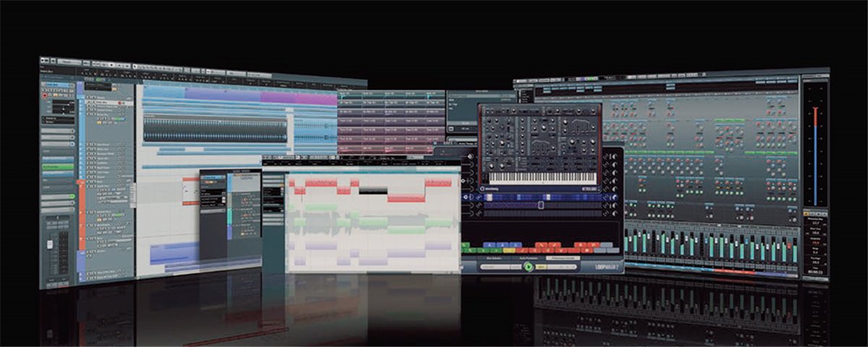This screenshot has height=347, width=868.
Task: Select the black highlighted note segment in the pitch editor
Action: point(373,190)
